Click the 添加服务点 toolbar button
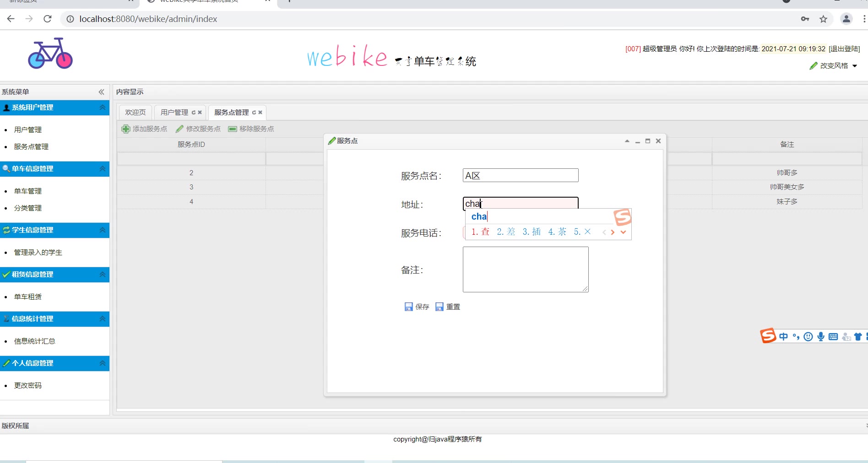Screen dimensions: 868x463 [x=145, y=129]
